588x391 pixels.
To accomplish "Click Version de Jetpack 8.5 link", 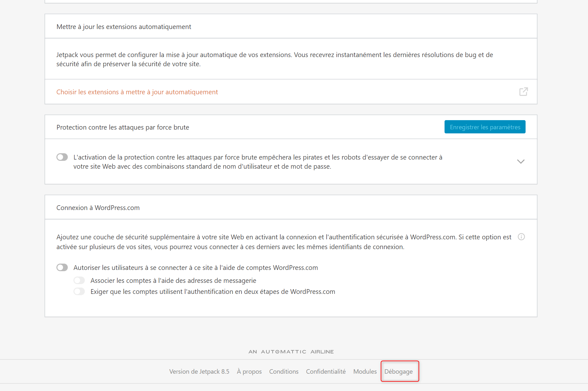I will [199, 371].
